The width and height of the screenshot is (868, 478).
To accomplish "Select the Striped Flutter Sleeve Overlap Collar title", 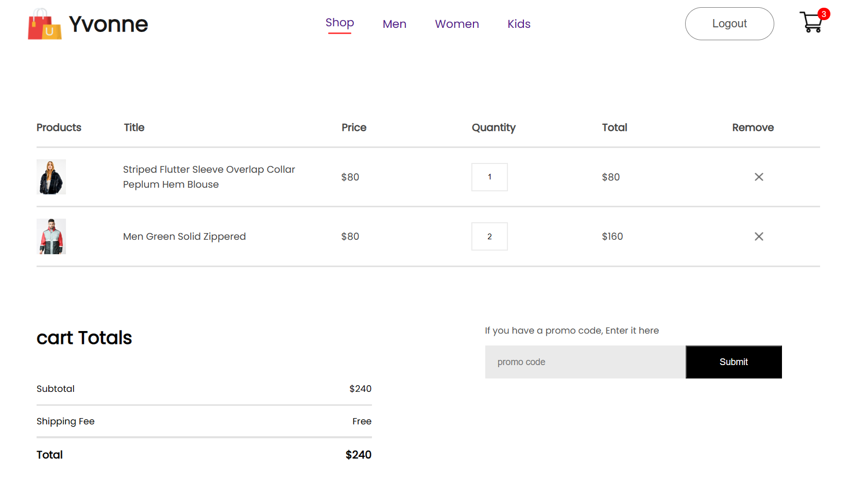I will [209, 177].
